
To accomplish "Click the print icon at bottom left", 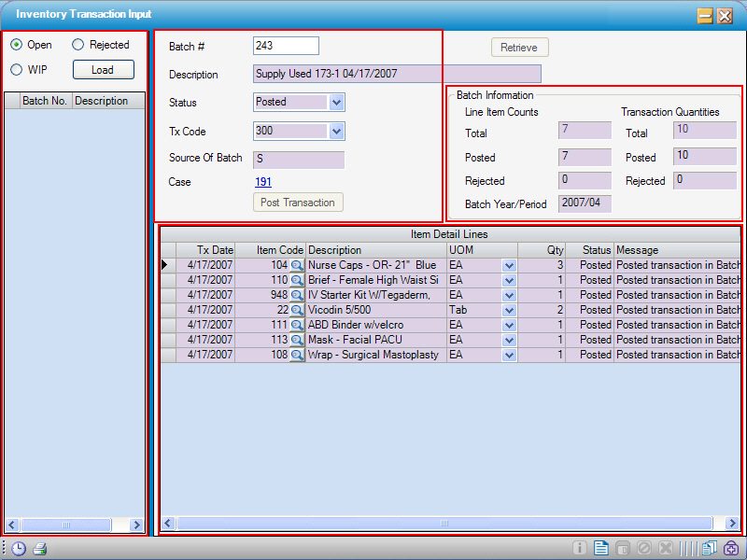I will tap(39, 549).
